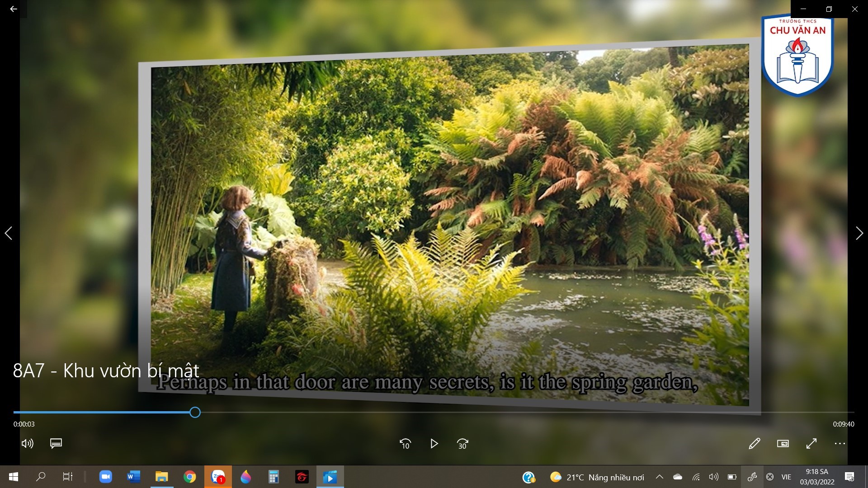Skip forward 30 seconds
Viewport: 868px width, 488px height.
(x=462, y=444)
